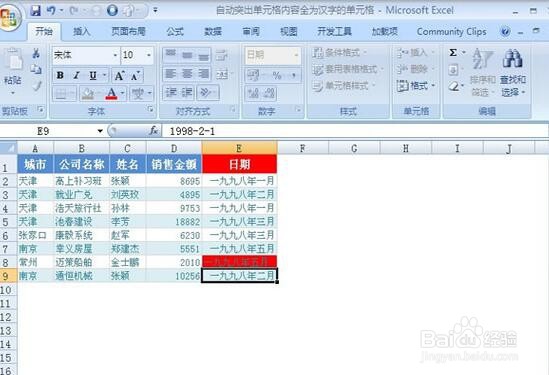
Task: Decrease font size with the small A icon
Action: 135,75
